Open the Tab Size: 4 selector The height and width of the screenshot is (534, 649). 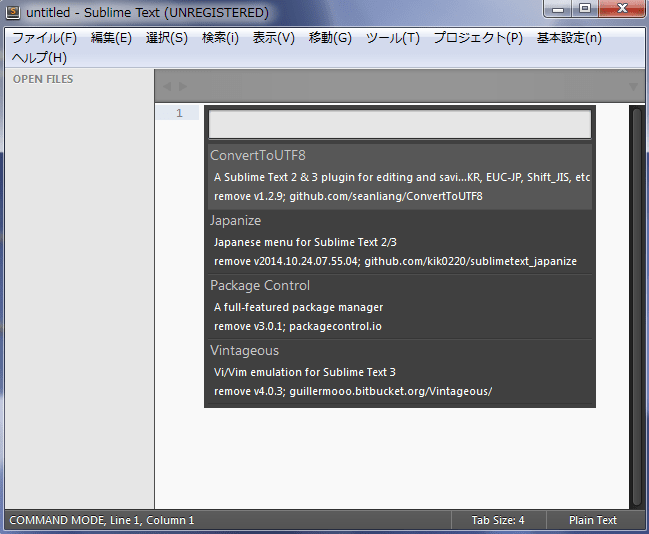(498, 520)
